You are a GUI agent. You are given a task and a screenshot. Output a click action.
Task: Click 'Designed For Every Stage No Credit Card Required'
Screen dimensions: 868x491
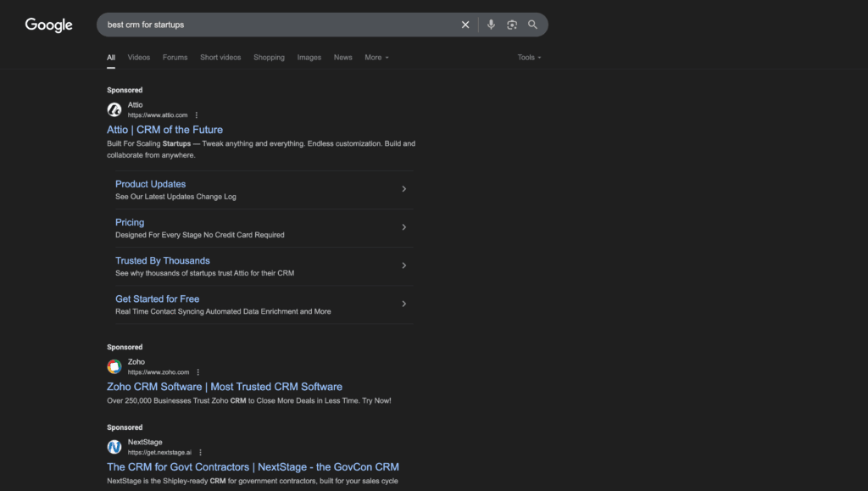(200, 235)
